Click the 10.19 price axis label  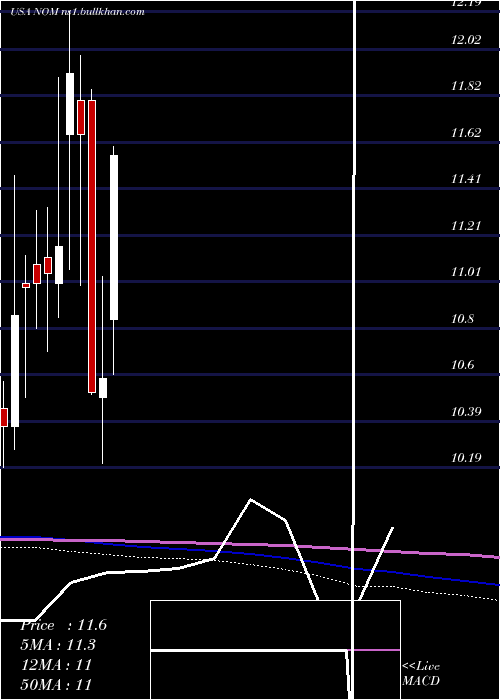click(x=466, y=458)
